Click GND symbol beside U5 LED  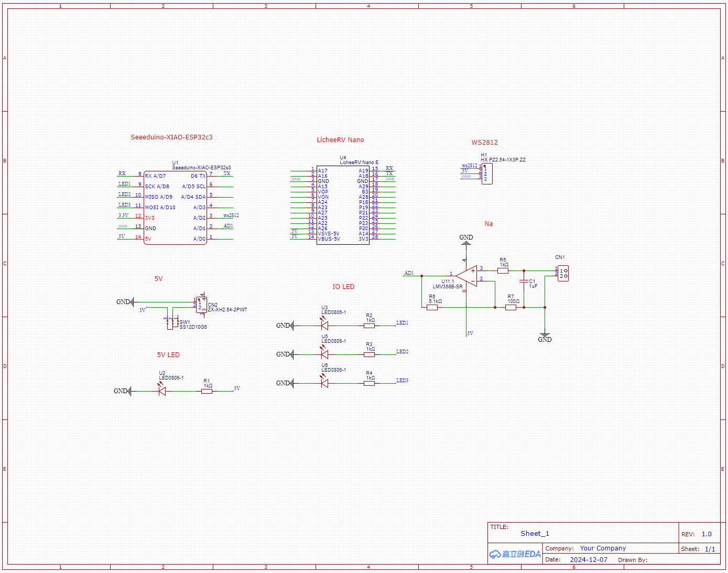point(285,354)
